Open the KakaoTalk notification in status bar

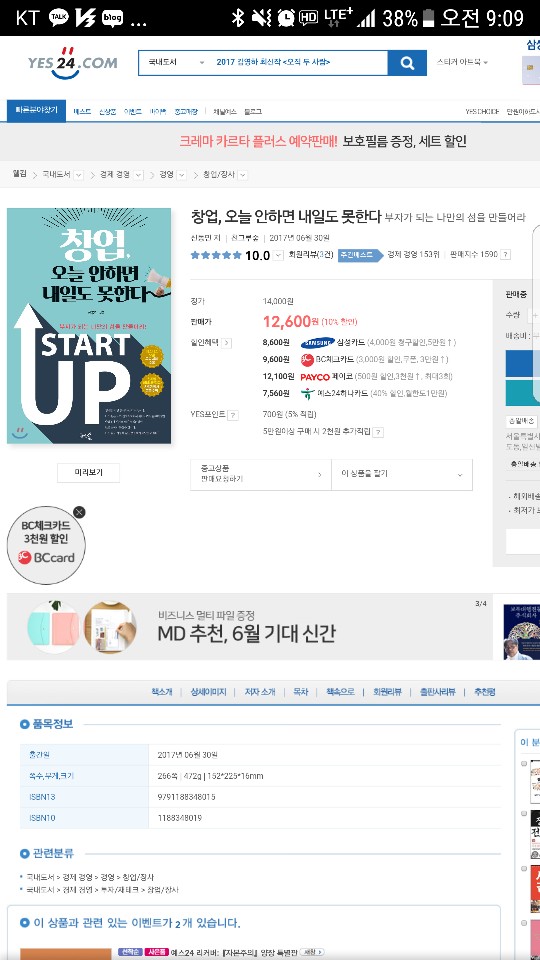[x=59, y=18]
